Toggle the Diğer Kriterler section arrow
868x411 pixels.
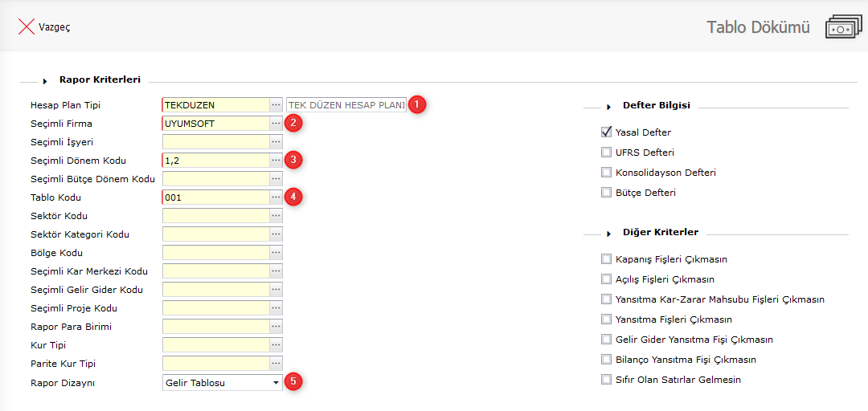point(609,234)
